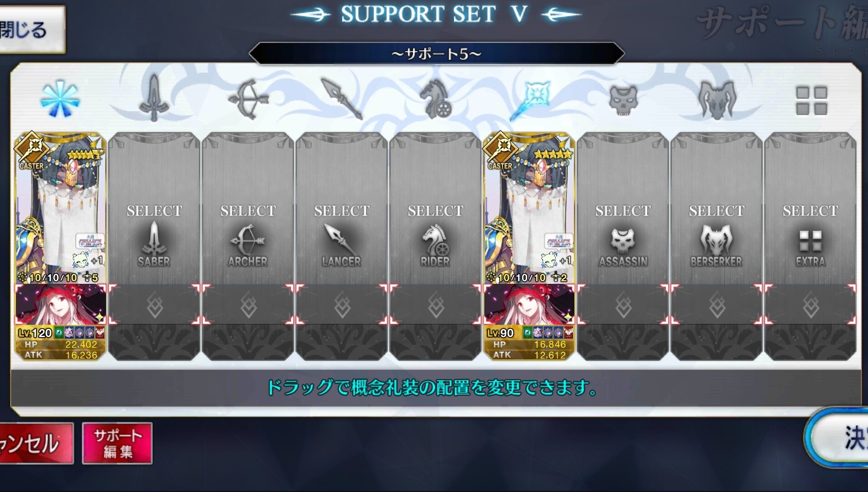868x492 pixels.
Task: Select the Berserker class beast icon
Action: pos(717,99)
